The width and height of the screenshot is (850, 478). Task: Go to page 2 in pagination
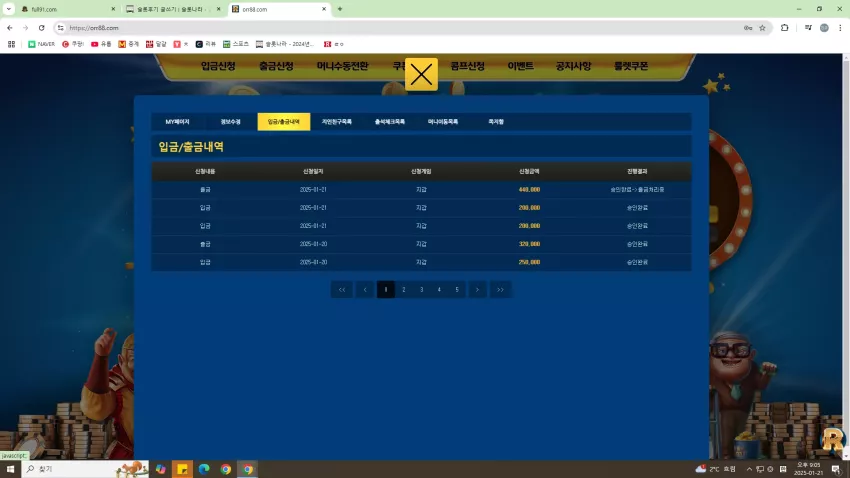(403, 289)
